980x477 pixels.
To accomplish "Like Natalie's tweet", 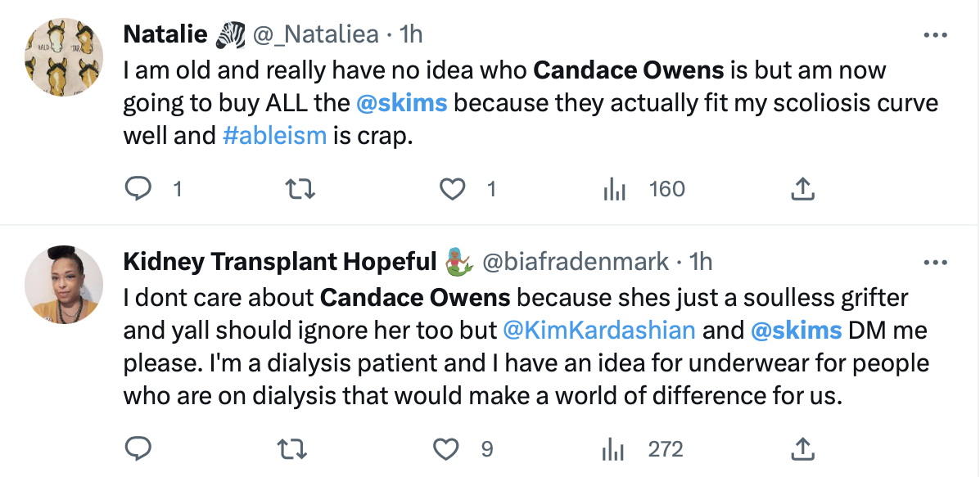I will pyautogui.click(x=451, y=189).
